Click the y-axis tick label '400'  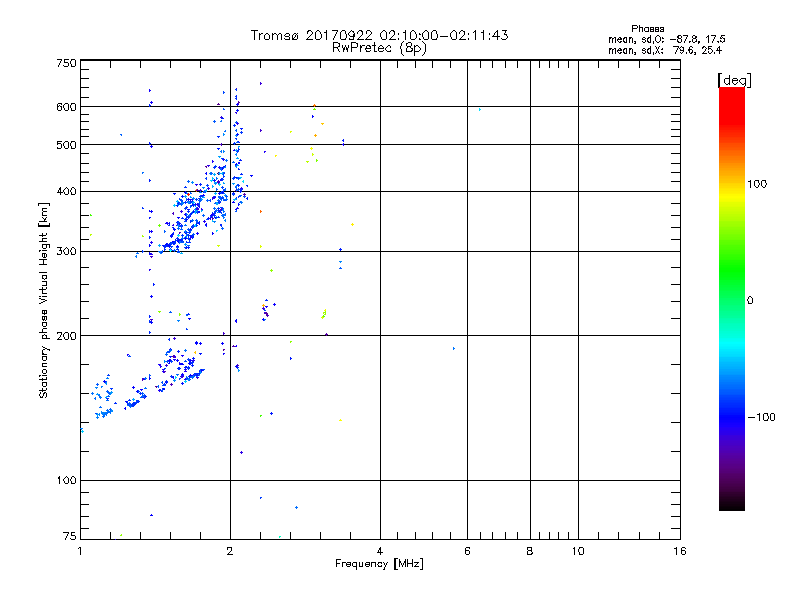[x=66, y=191]
